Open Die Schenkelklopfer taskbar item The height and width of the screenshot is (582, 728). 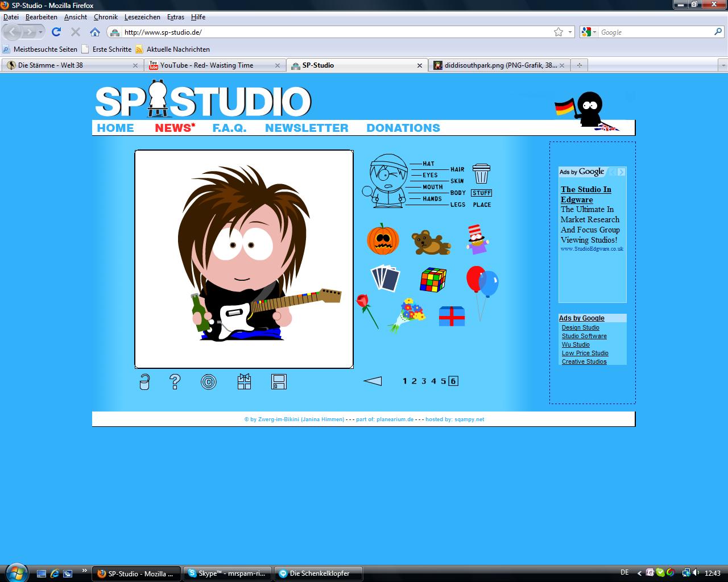point(320,573)
